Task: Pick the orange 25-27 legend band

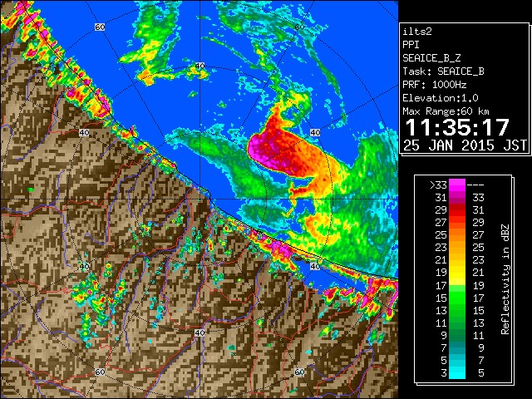Action: tap(457, 234)
